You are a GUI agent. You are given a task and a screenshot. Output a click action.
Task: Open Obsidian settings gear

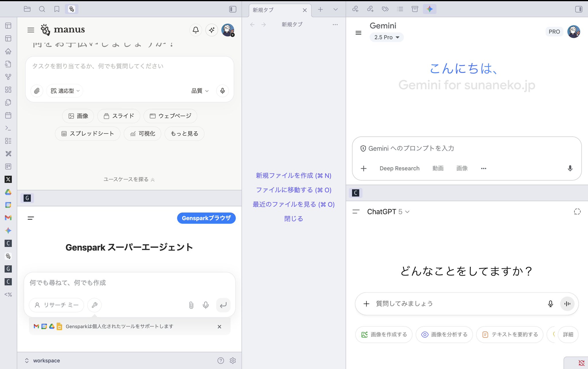point(233,361)
